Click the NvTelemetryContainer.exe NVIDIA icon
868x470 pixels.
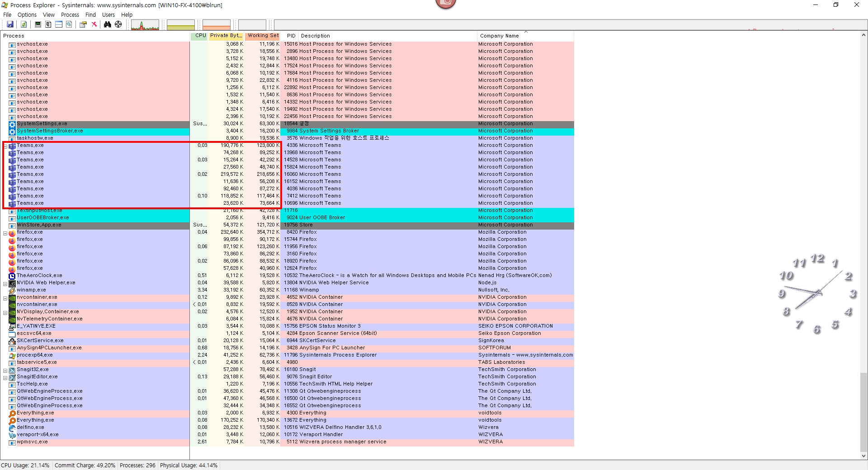12,319
